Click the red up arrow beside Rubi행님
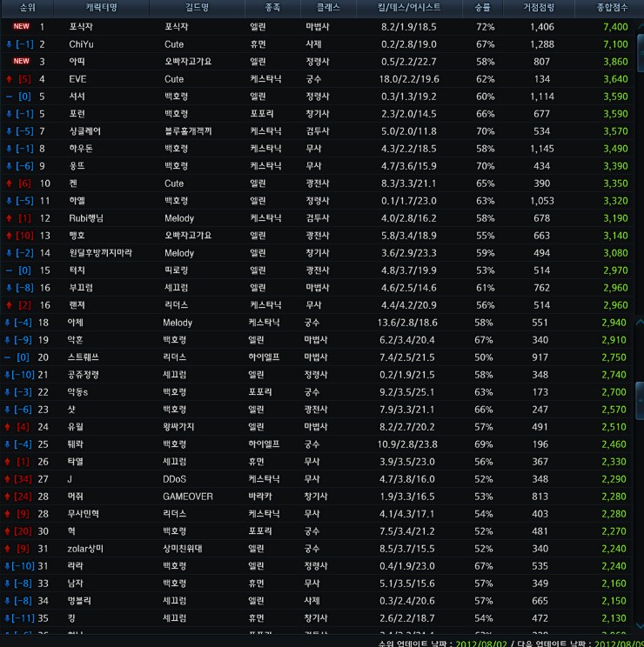The image size is (644, 647). pos(10,218)
